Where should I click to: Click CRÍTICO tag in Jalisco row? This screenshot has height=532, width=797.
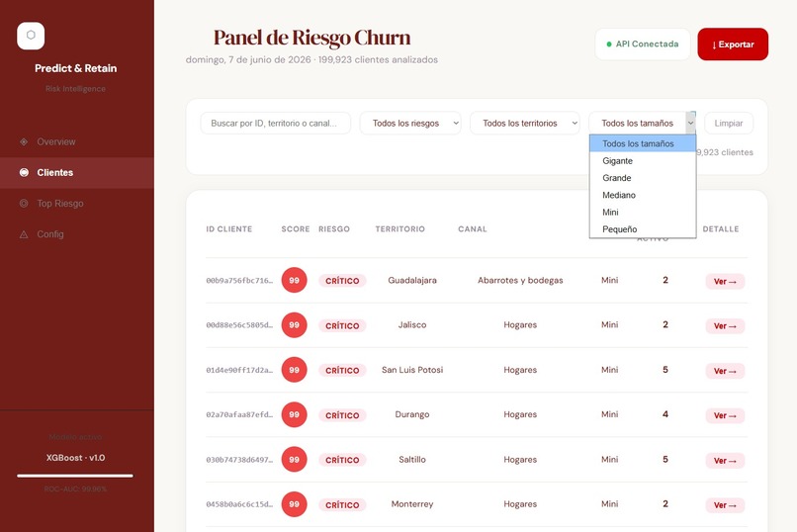pyautogui.click(x=342, y=325)
